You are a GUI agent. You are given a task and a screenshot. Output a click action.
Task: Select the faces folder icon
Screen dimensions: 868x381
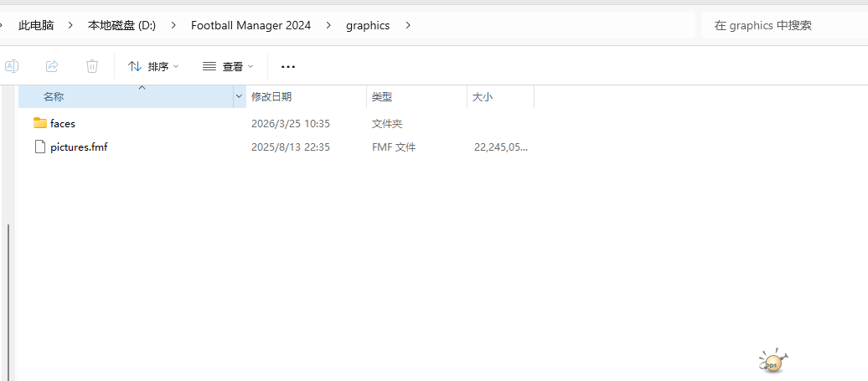point(40,123)
